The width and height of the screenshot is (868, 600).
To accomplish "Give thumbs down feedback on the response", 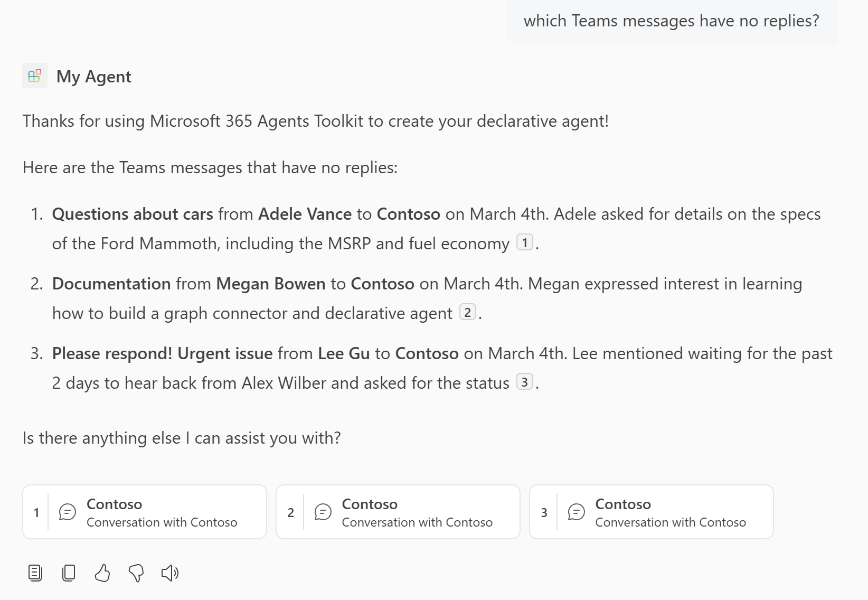I will [x=136, y=573].
